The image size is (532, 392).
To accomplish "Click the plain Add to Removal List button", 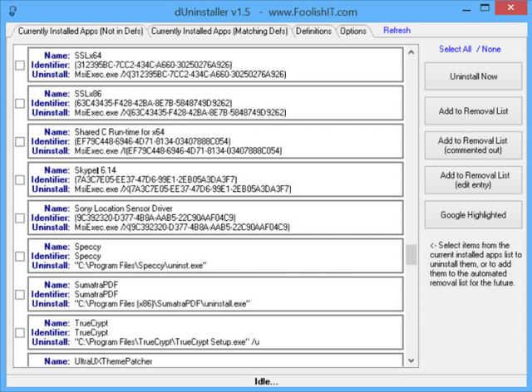I will pyautogui.click(x=473, y=111).
